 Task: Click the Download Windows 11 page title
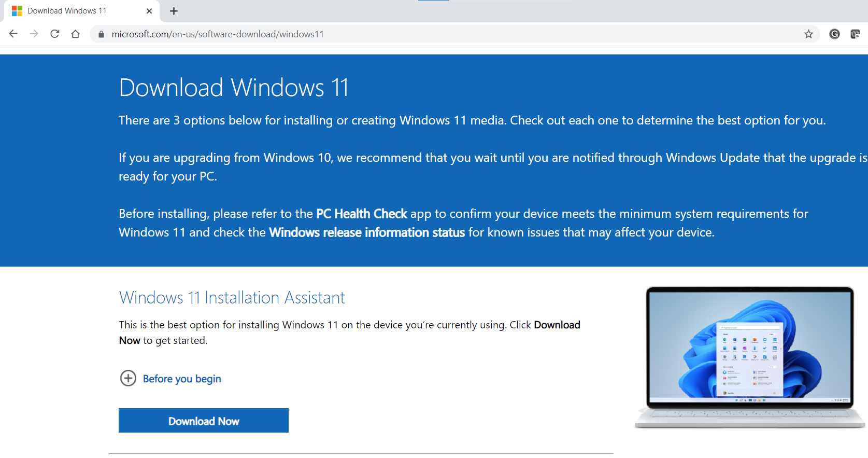point(234,87)
